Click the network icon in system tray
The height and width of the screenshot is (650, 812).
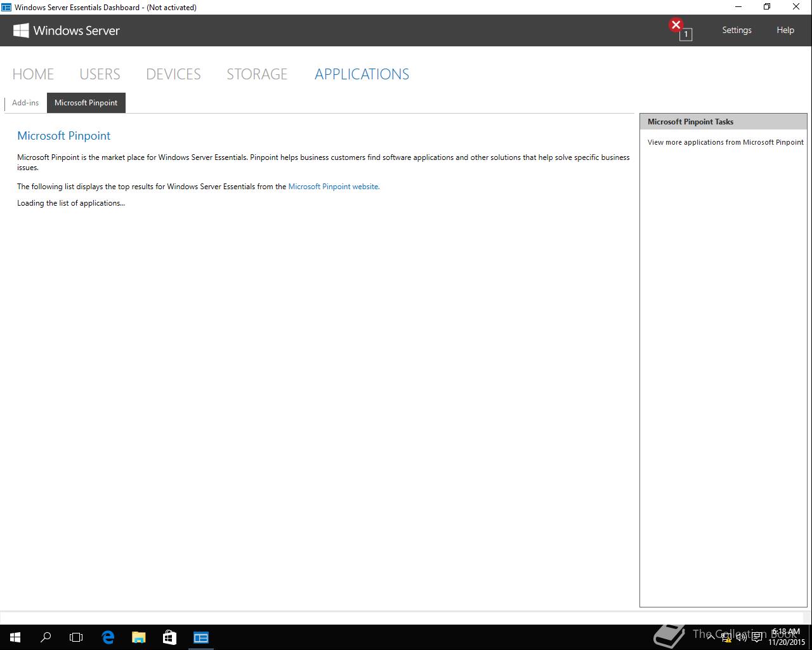click(x=726, y=637)
